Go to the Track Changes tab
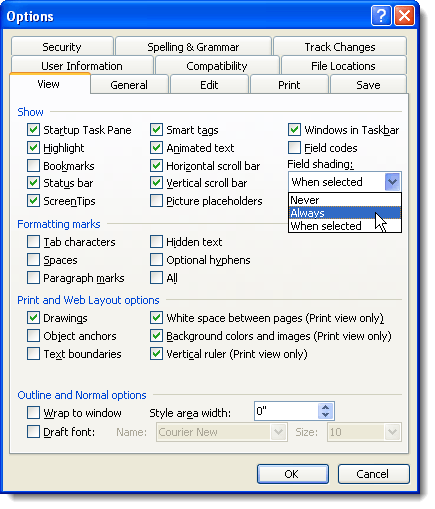 (340, 47)
